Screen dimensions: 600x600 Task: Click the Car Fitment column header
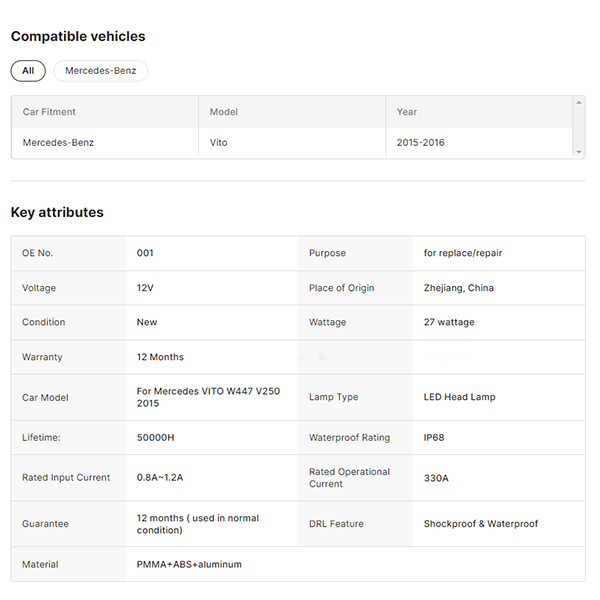click(x=49, y=112)
